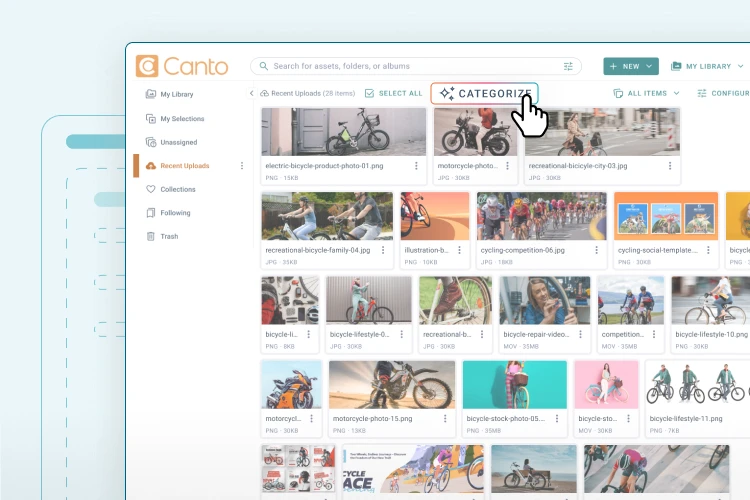Open options menu for cycling-competition-06.jpg
This screenshot has height=500, width=750.
click(x=600, y=249)
